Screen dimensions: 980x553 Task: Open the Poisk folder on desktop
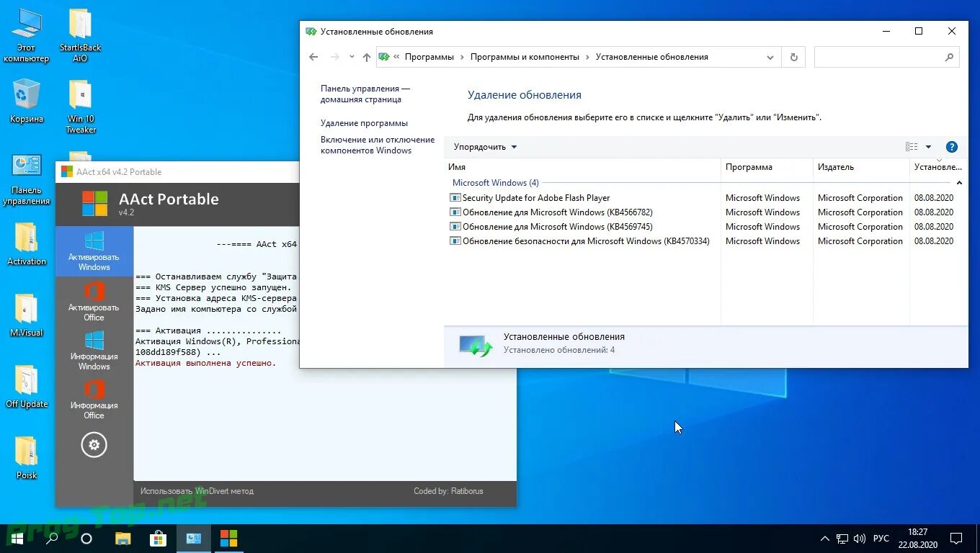[27, 458]
